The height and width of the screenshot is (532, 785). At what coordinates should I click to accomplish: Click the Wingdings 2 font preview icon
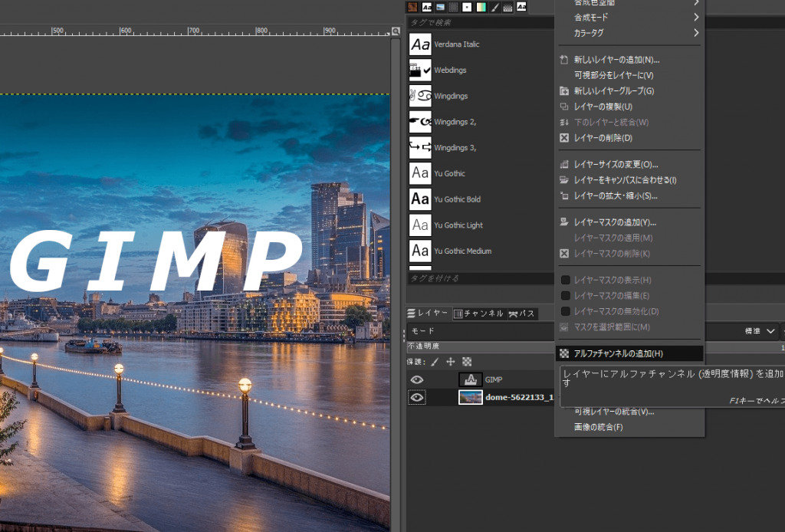coord(420,122)
